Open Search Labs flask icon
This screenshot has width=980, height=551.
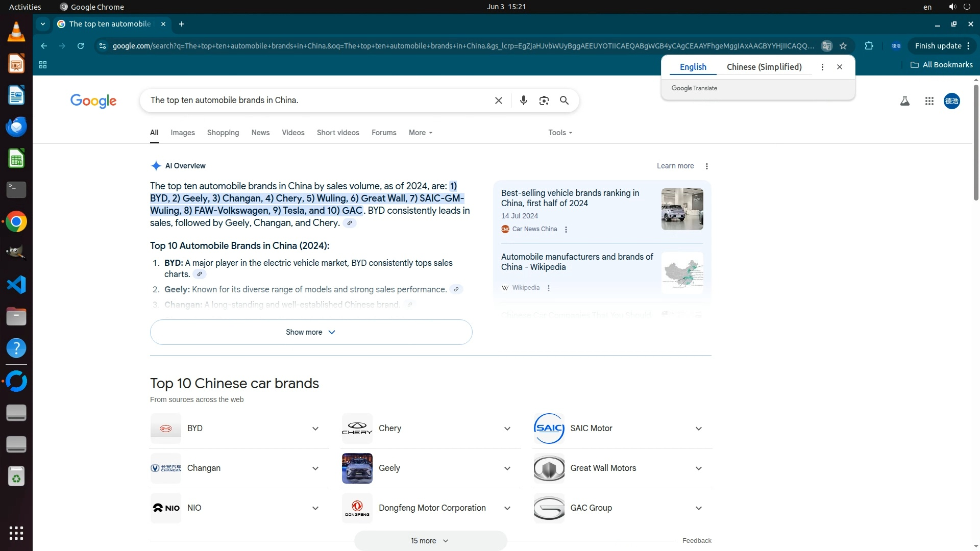pos(904,101)
